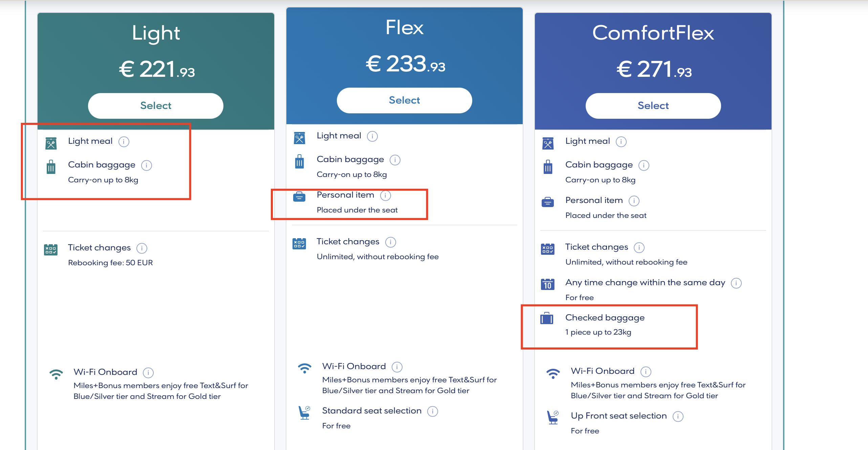868x450 pixels.
Task: Click the Wi-Fi icon in Flex fare
Action: click(304, 368)
